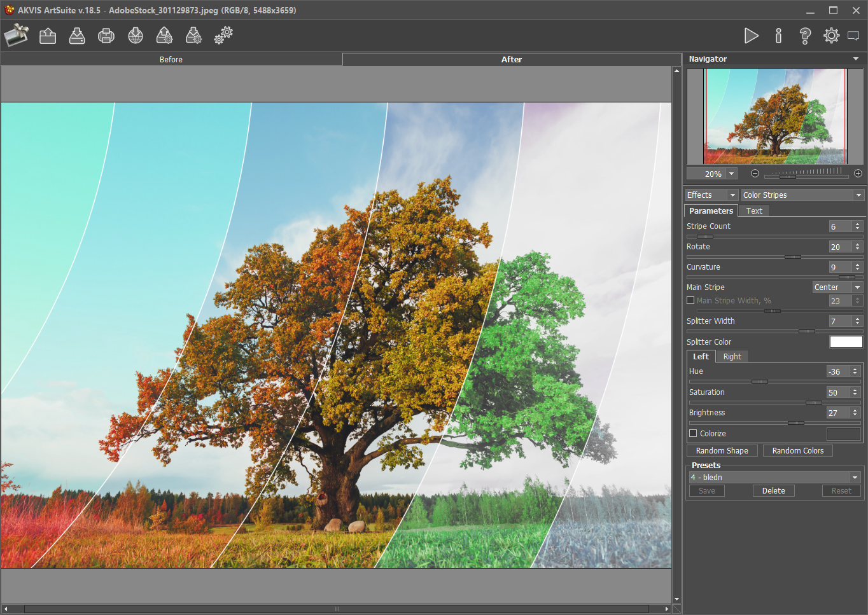Click the zoom in plus icon in Navigator
This screenshot has width=868, height=615.
(858, 174)
